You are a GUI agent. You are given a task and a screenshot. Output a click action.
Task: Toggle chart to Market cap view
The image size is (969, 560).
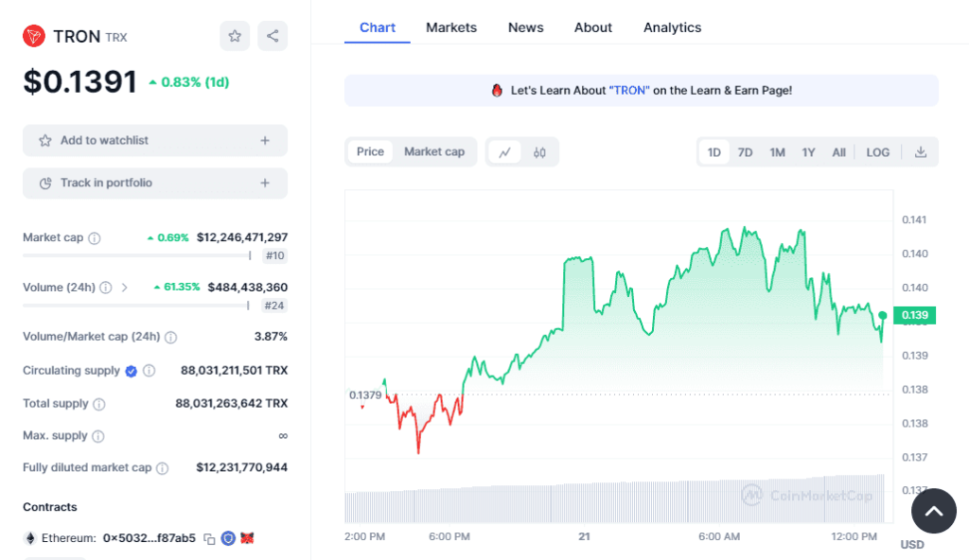coord(434,151)
